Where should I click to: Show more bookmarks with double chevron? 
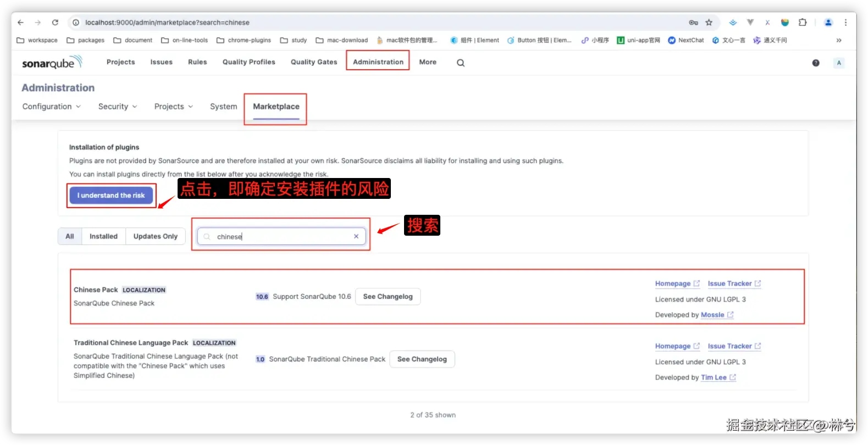tap(839, 40)
